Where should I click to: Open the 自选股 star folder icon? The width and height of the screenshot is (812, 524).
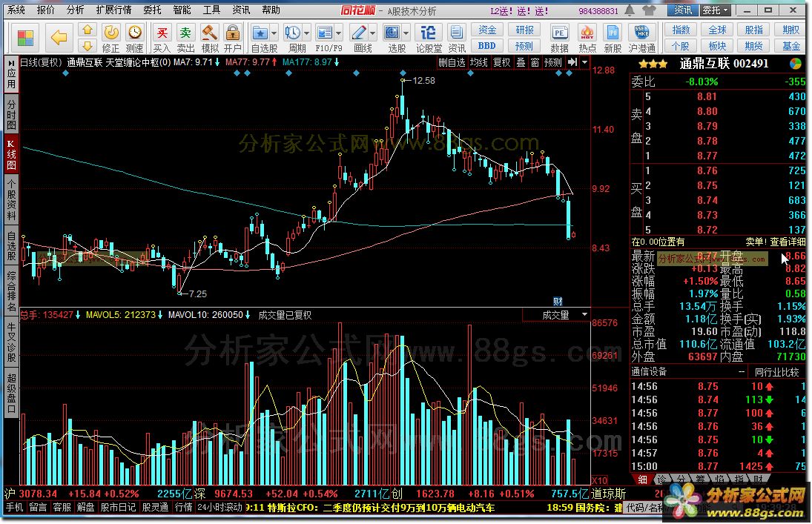(x=260, y=33)
